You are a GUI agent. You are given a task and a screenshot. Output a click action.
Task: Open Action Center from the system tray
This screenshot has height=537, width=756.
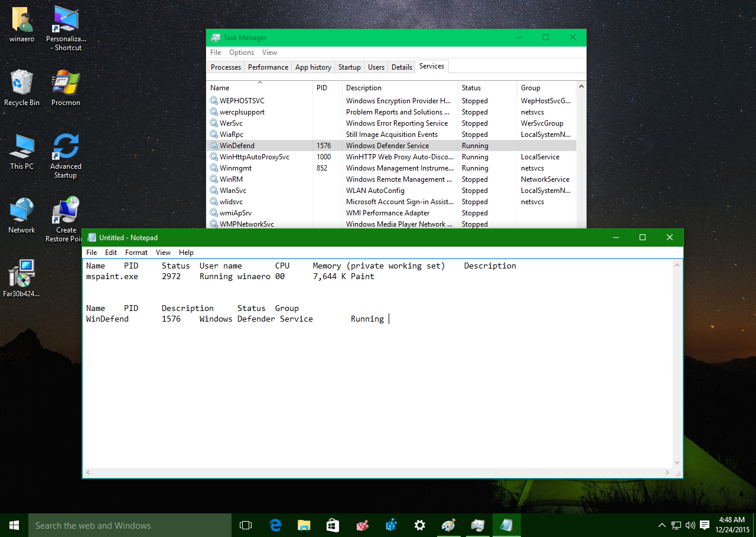tap(705, 525)
